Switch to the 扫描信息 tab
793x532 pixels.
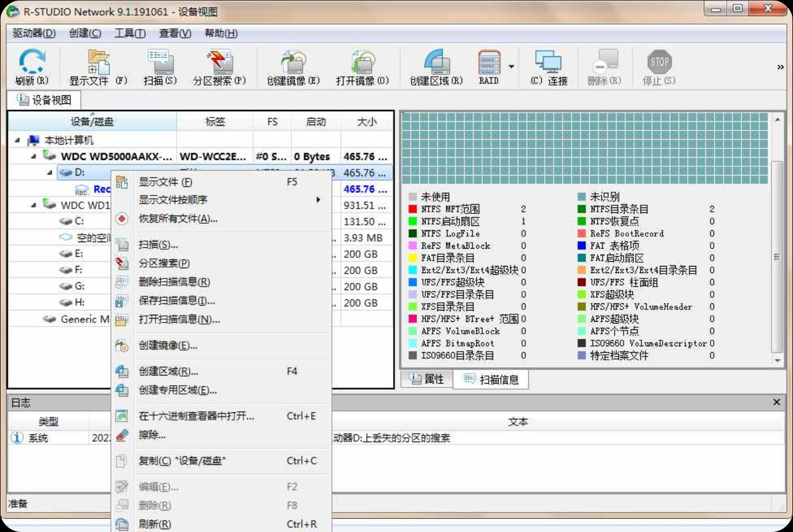click(492, 379)
